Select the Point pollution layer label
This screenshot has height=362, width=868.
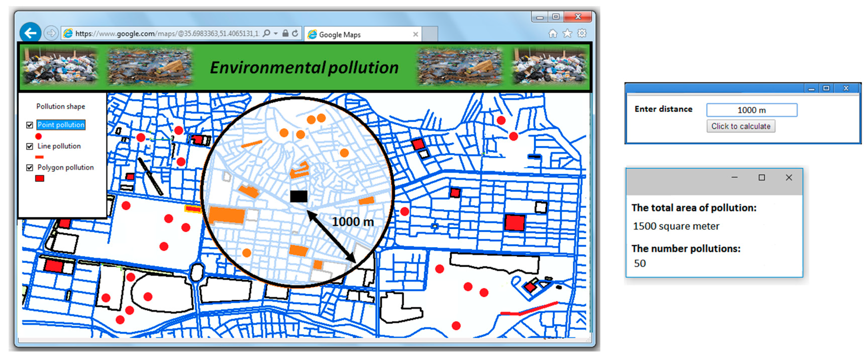[x=61, y=125]
